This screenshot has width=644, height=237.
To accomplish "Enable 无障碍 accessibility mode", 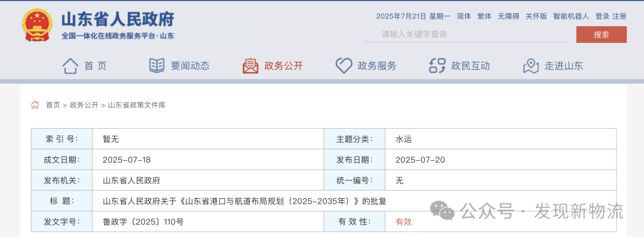I will click(x=509, y=17).
